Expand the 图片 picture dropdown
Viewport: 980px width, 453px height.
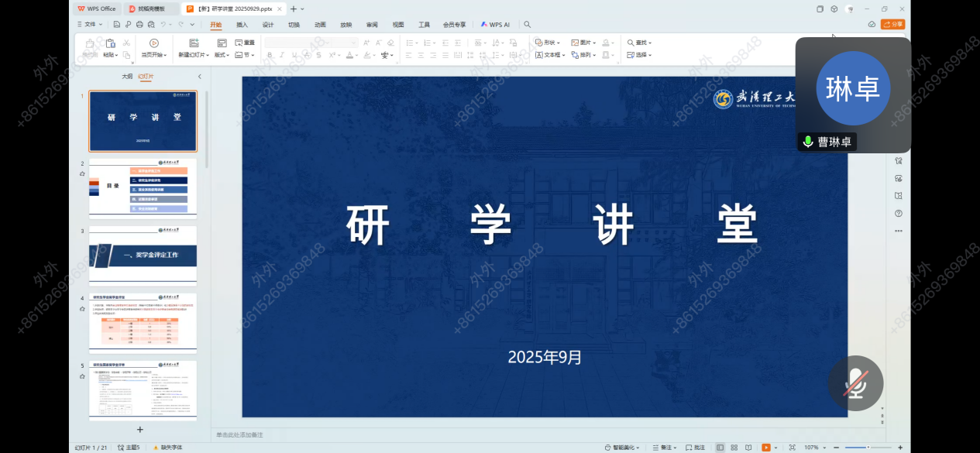(x=585, y=43)
